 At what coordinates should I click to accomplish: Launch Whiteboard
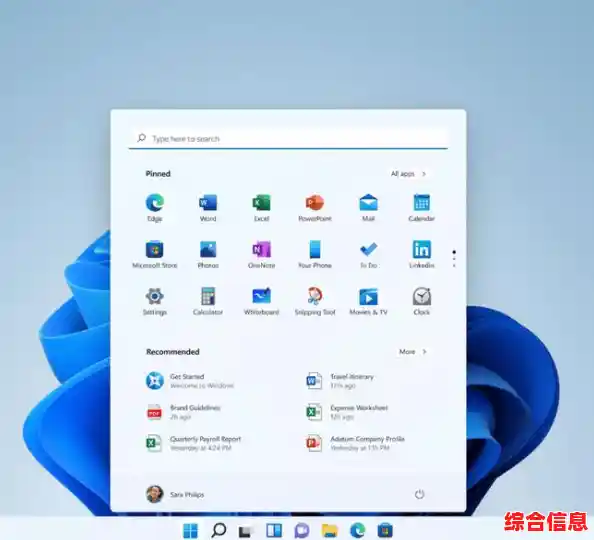click(261, 302)
